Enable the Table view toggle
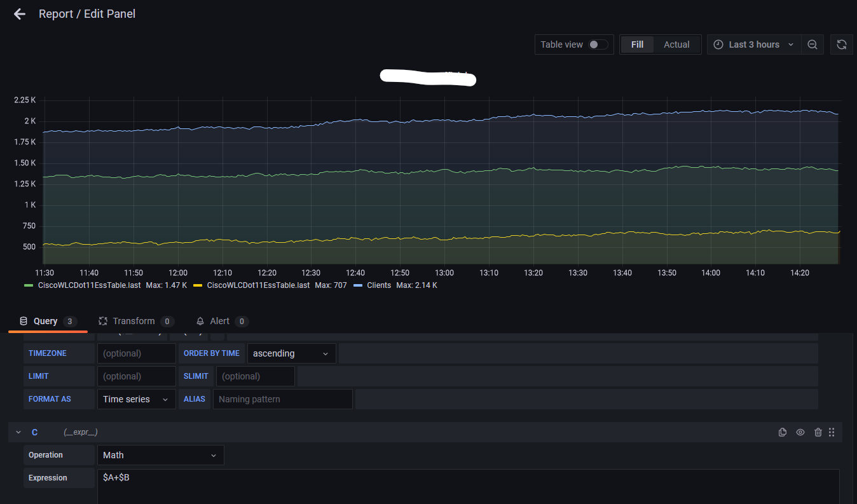 596,44
